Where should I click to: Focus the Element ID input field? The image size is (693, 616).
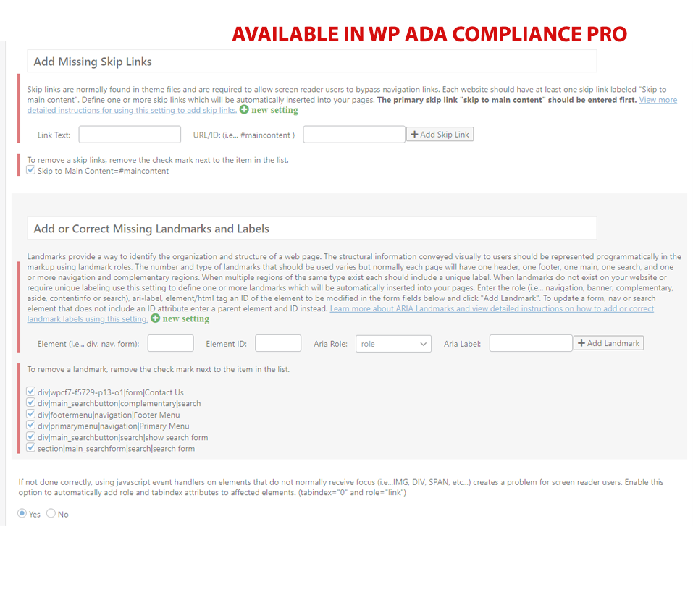(x=278, y=343)
